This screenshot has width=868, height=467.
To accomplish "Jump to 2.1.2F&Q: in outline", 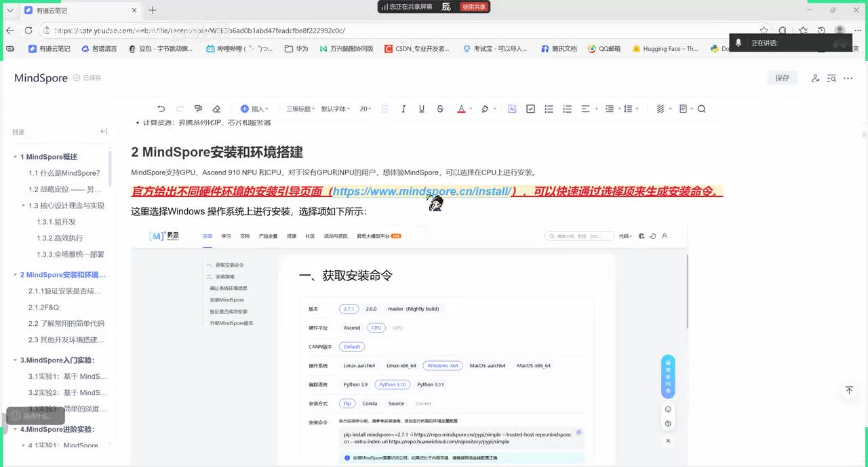I will coord(45,307).
